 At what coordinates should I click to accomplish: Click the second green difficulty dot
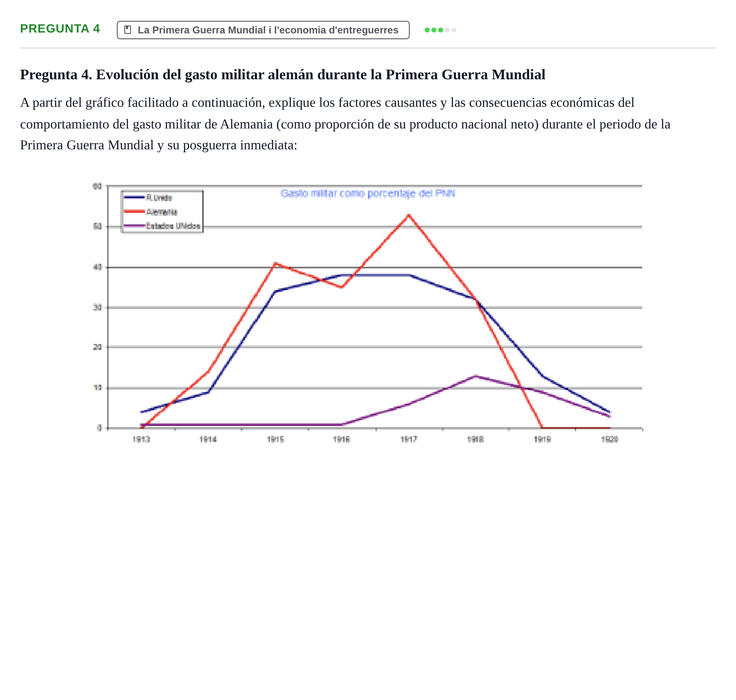click(434, 30)
